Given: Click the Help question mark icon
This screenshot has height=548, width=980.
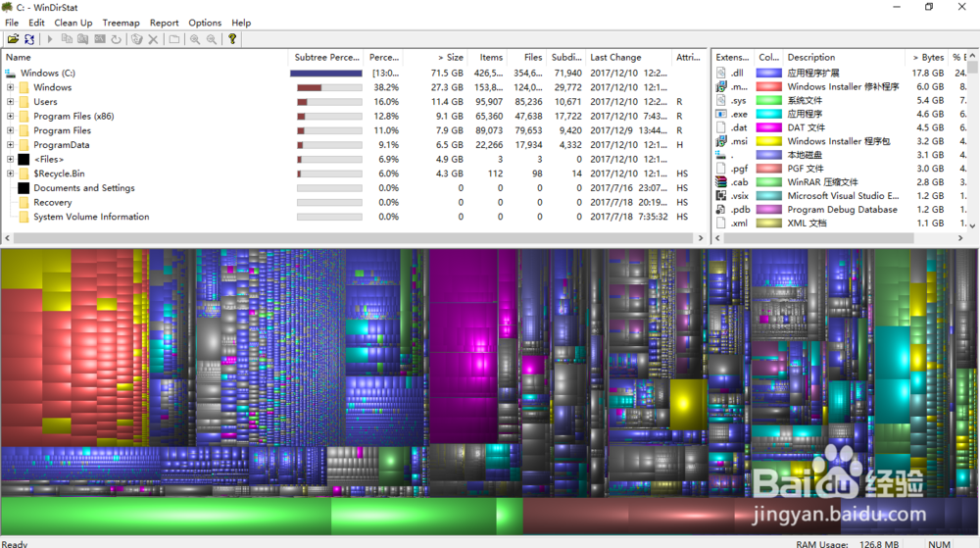Looking at the screenshot, I should tap(232, 39).
